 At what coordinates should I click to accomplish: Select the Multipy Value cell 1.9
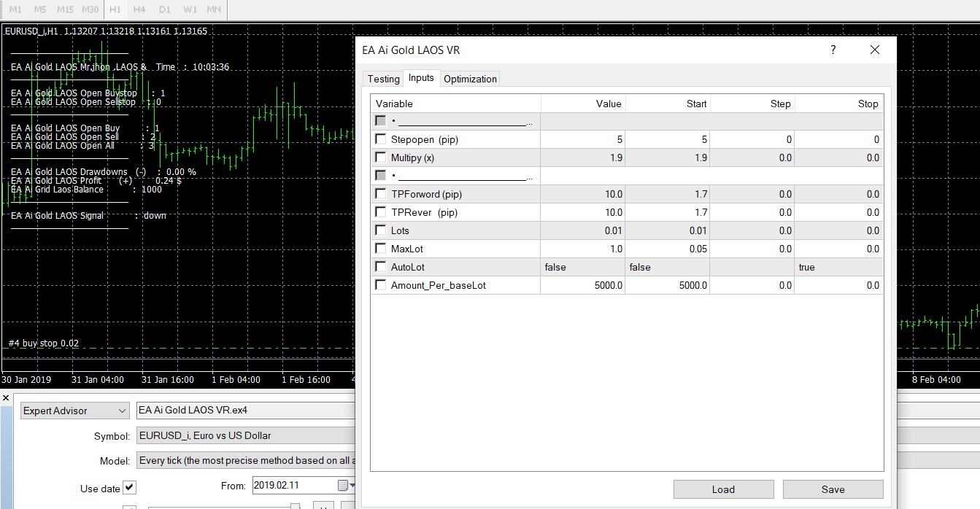(583, 158)
